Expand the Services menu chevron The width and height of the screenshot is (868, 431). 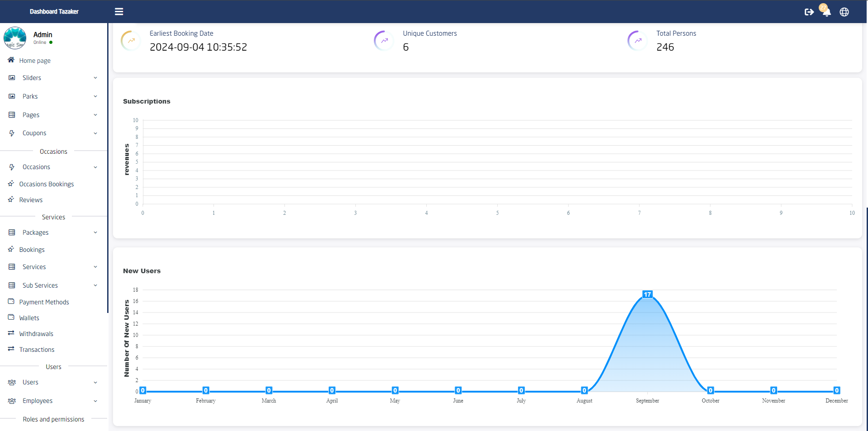(95, 267)
